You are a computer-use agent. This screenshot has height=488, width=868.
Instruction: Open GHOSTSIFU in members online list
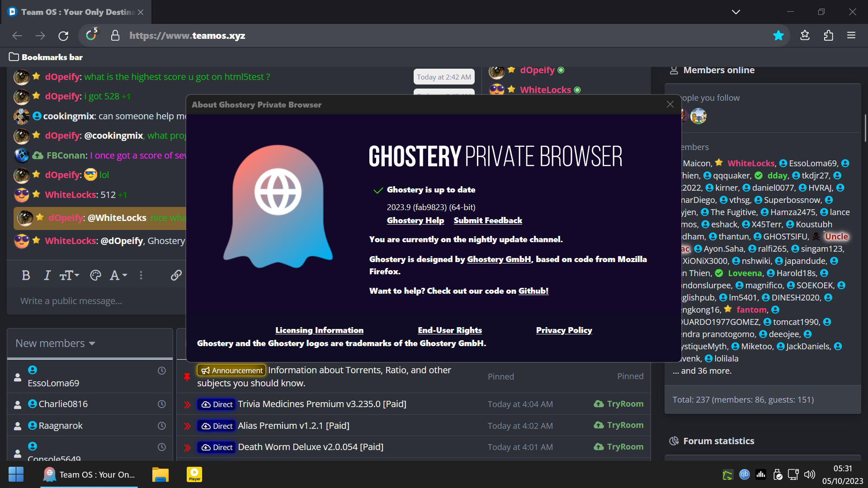point(785,236)
